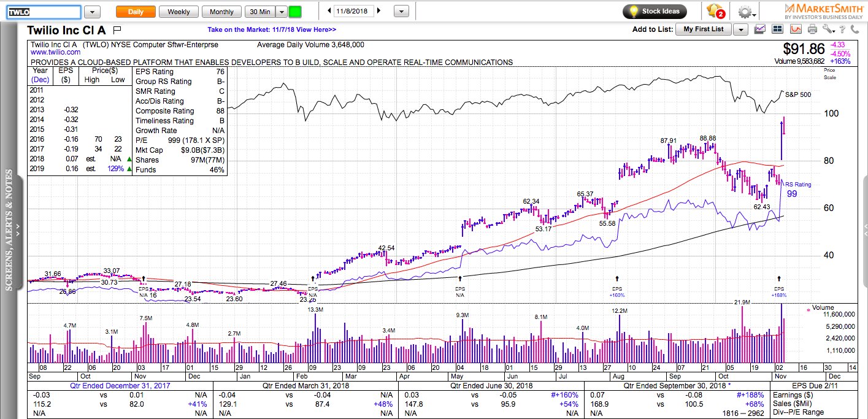Switch chart to Weekly period

179,12
